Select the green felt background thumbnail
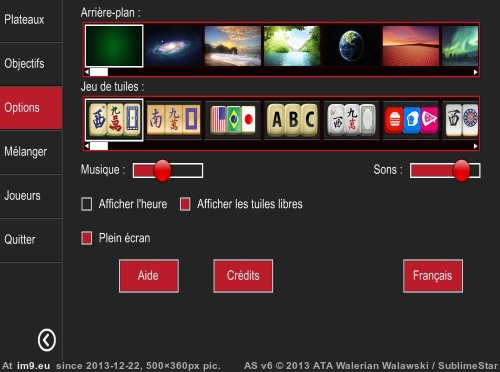The width and height of the screenshot is (500, 372). (x=114, y=46)
